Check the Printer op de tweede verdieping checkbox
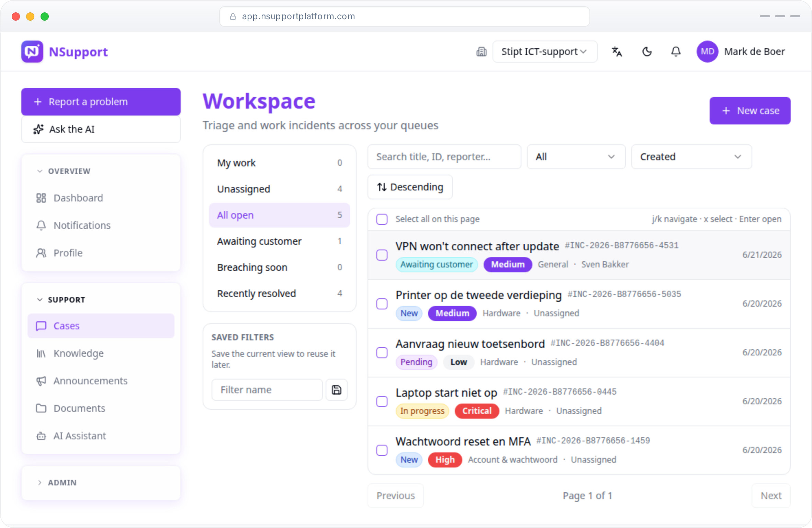This screenshot has width=812, height=528. 382,304
